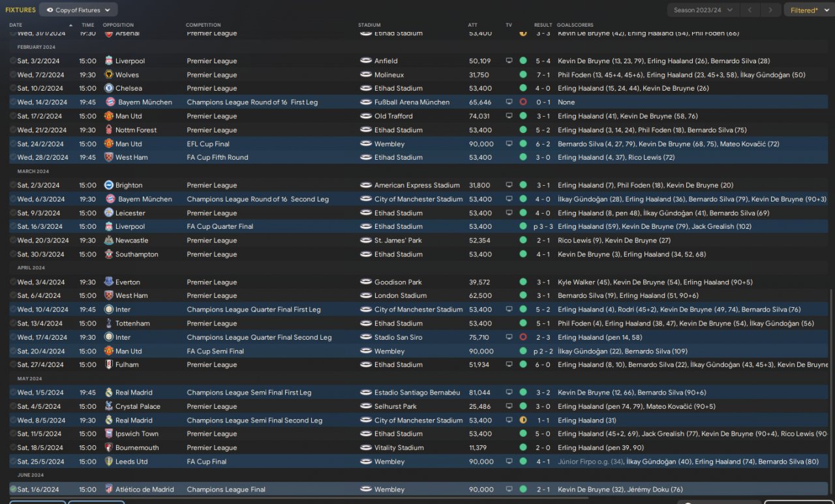Open the Filtered dropdown
The image size is (835, 504).
click(808, 10)
